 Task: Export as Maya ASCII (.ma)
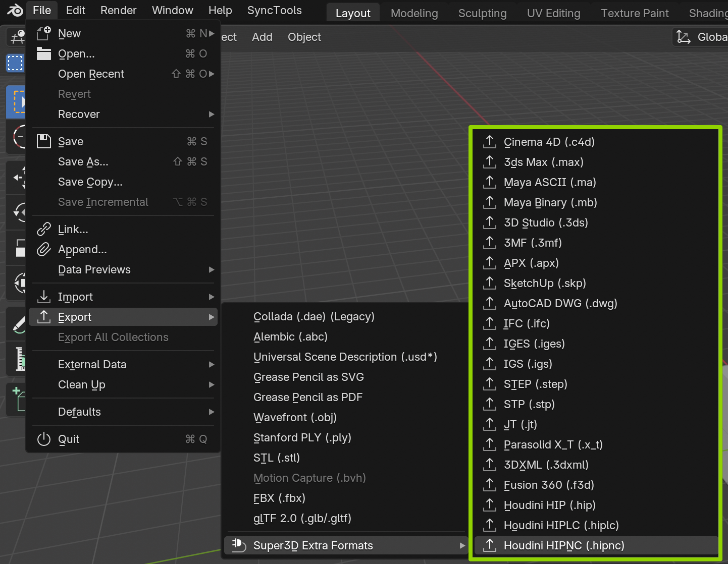[x=596, y=182]
